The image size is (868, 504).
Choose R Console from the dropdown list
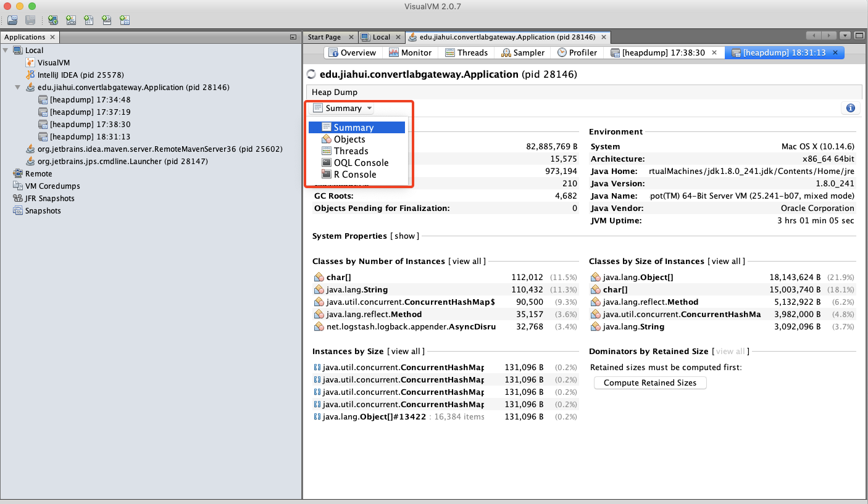[357, 175]
